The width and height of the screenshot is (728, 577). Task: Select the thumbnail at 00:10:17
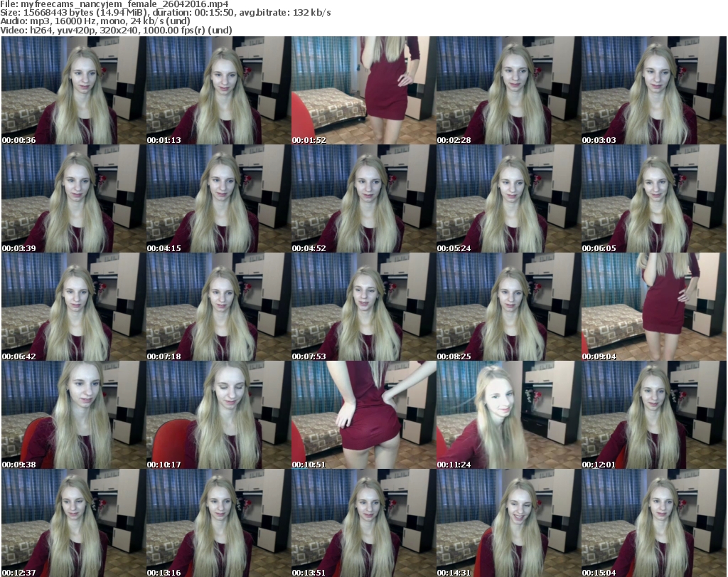219,415
